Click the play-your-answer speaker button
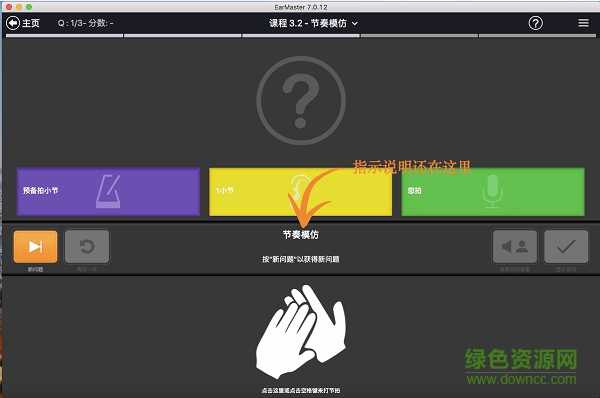 click(x=515, y=246)
